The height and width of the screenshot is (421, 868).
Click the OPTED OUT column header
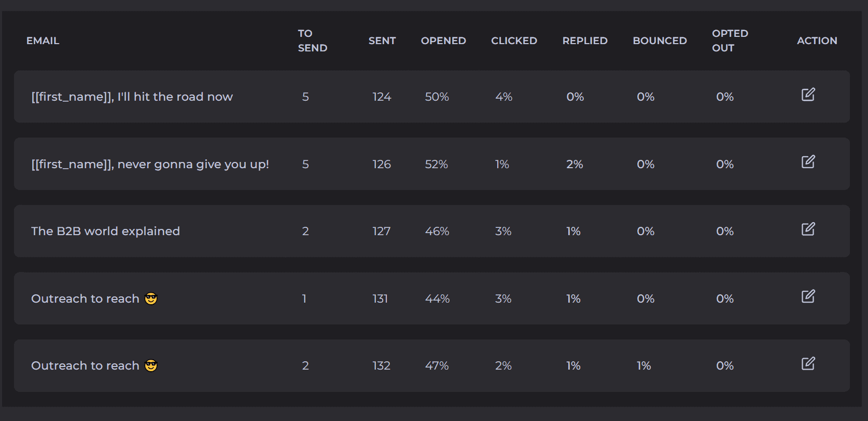point(730,40)
